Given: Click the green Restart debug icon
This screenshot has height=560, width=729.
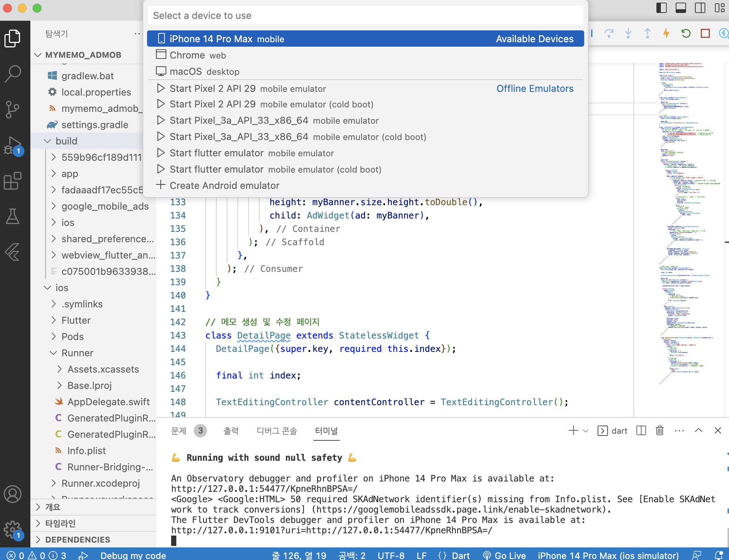Looking at the screenshot, I should (x=686, y=33).
